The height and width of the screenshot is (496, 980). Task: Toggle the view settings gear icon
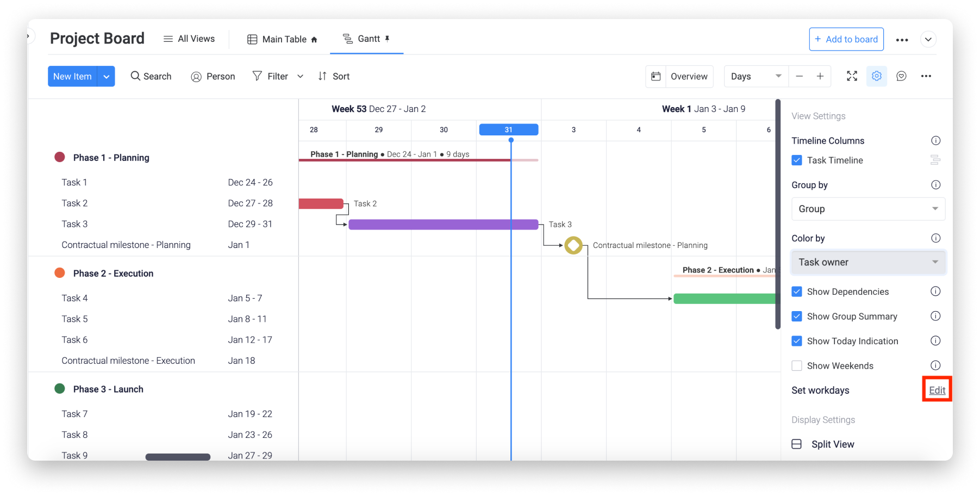[877, 76]
